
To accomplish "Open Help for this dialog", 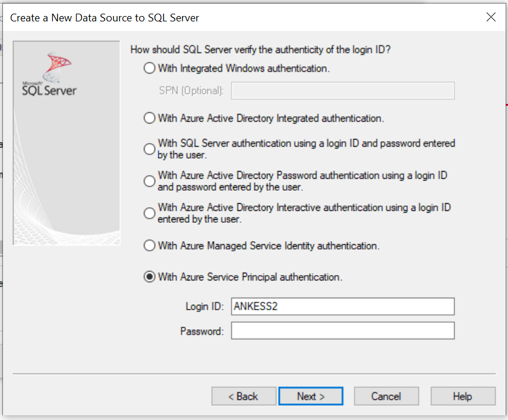I will [x=462, y=396].
